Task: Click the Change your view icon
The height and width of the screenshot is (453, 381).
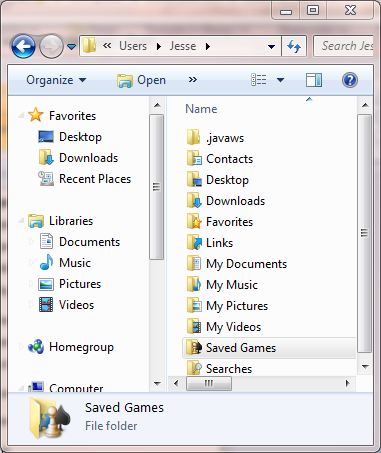Action: tap(259, 80)
